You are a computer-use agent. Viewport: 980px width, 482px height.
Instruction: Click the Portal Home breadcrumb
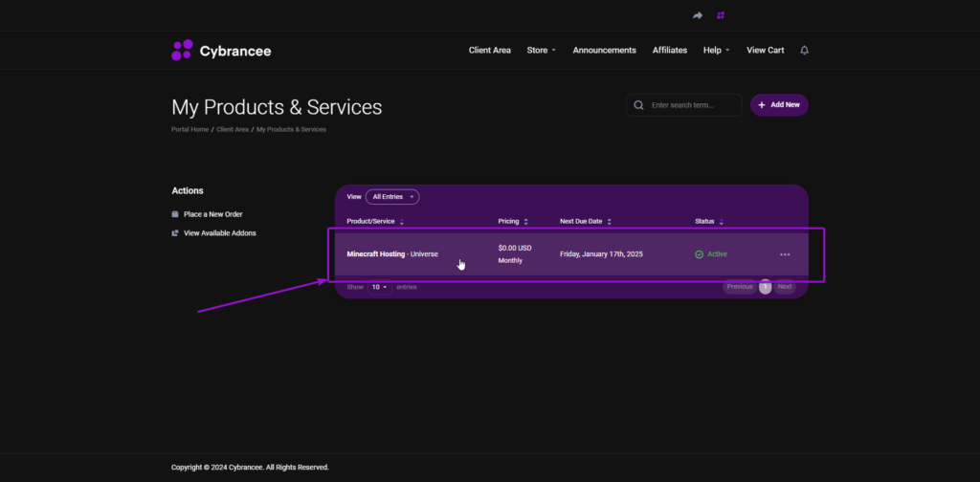[190, 130]
